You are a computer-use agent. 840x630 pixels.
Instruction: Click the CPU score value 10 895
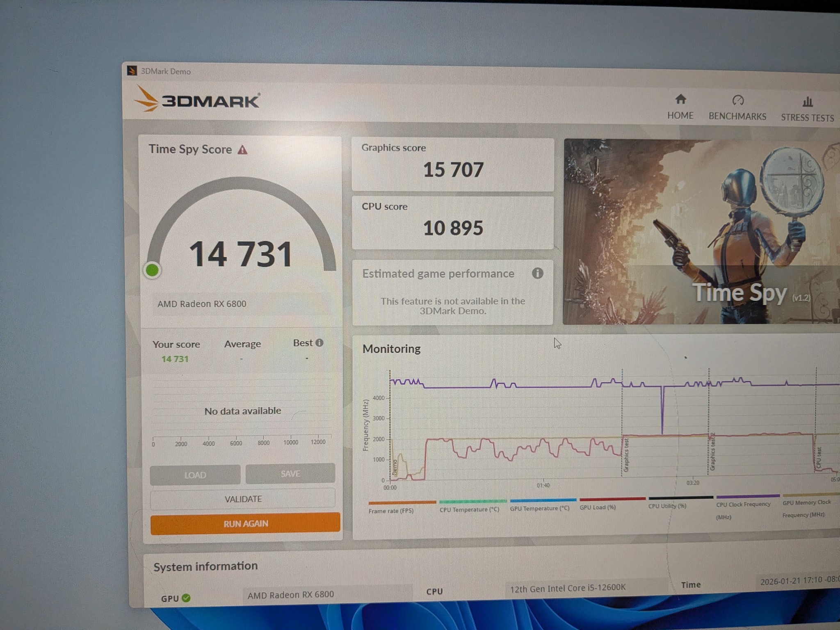coord(453,228)
